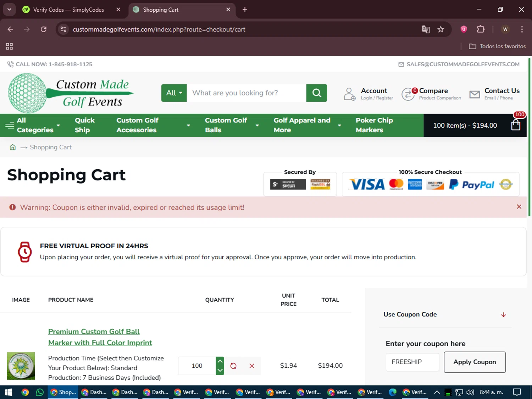Increase quantity with the up arrow
The width and height of the screenshot is (532, 399).
pyautogui.click(x=220, y=361)
